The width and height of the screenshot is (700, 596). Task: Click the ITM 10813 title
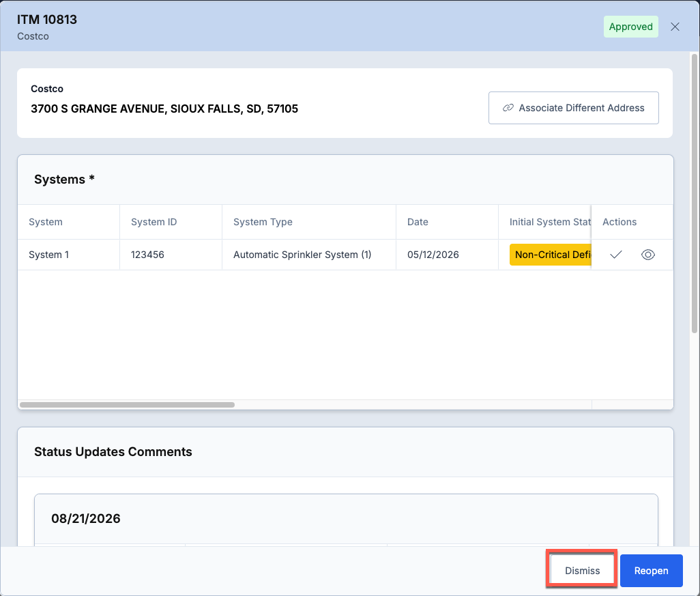(47, 20)
